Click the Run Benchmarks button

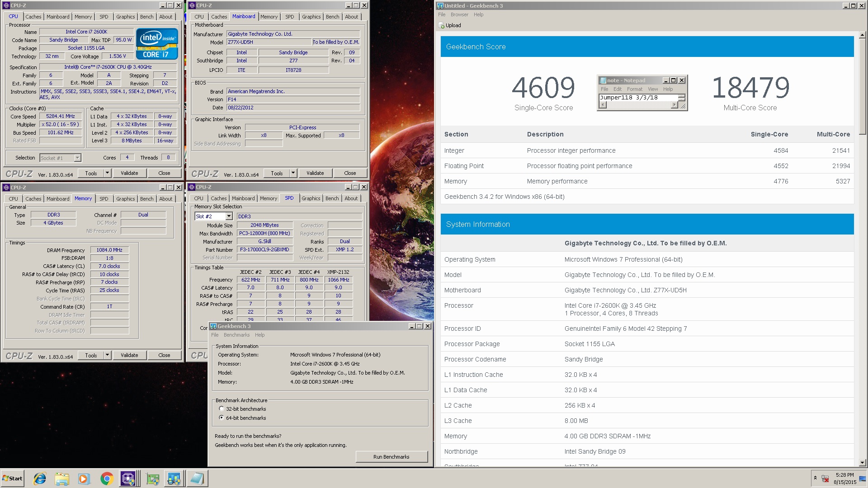point(392,457)
